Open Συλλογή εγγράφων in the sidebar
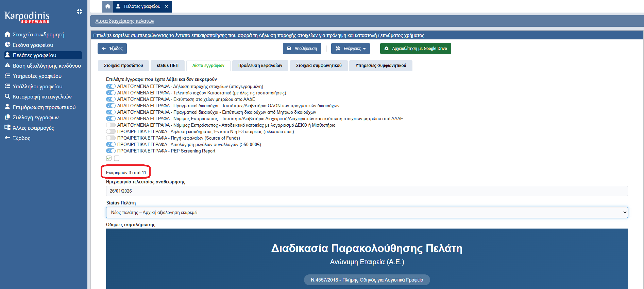 (36, 117)
